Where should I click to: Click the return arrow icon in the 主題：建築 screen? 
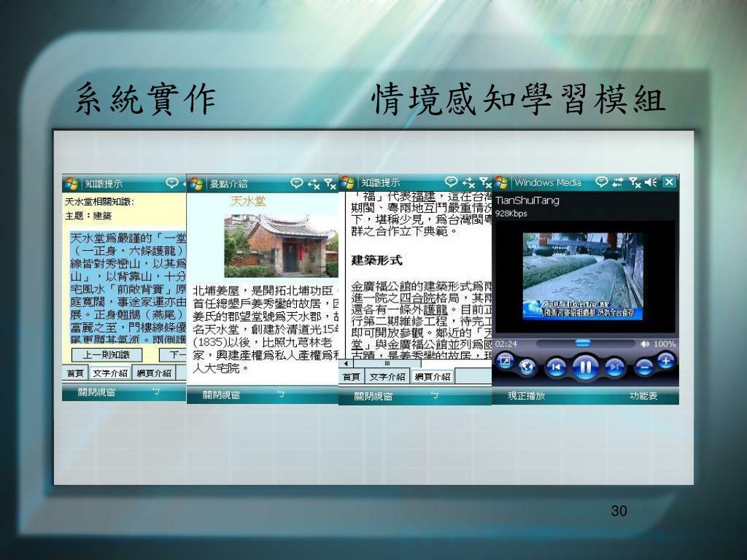click(x=156, y=392)
